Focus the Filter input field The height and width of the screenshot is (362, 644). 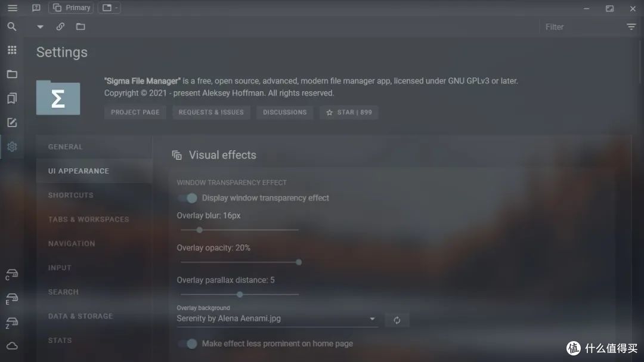point(581,27)
